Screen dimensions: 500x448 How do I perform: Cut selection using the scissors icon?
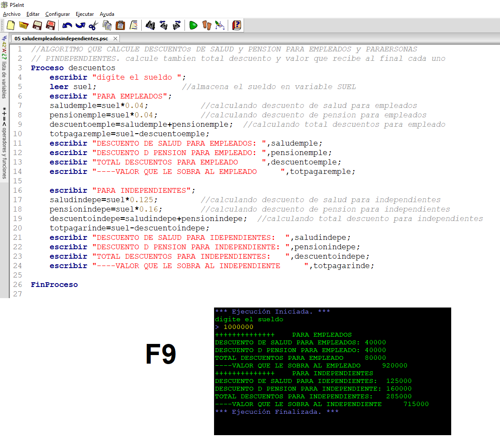point(93,25)
